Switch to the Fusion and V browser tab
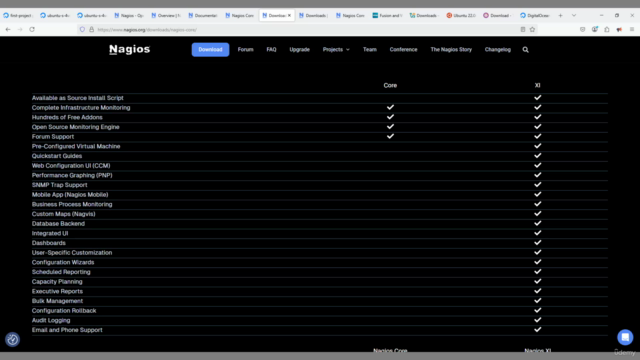The image size is (640, 360). [387, 16]
